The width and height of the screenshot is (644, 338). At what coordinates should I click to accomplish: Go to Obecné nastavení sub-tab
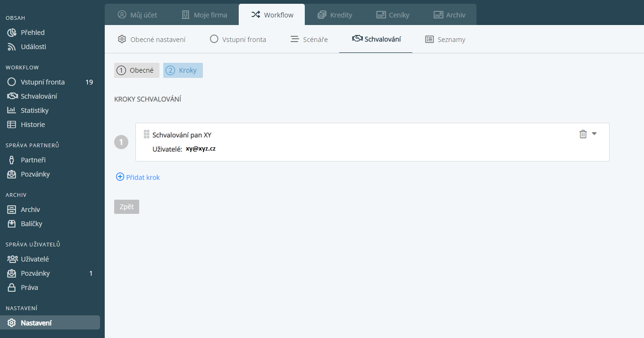151,39
